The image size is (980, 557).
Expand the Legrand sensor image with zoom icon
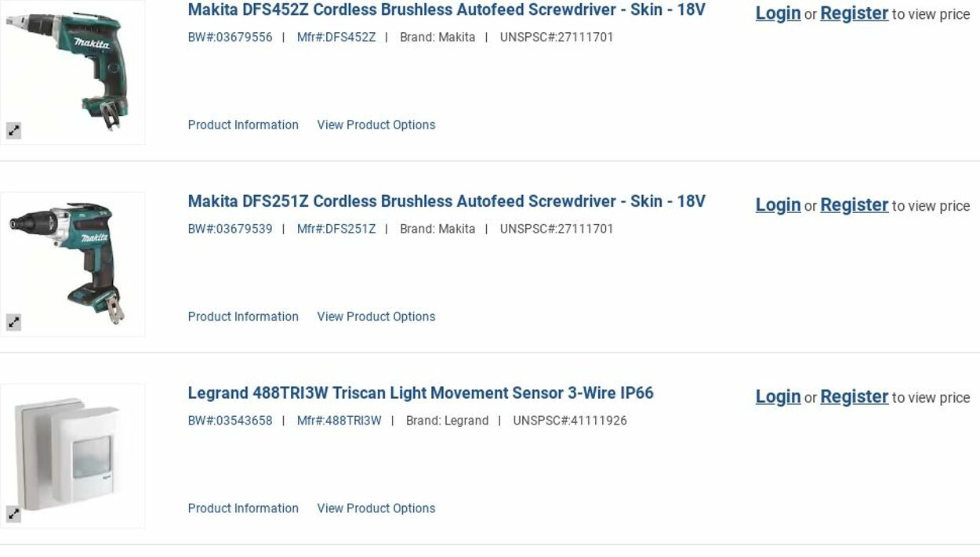click(14, 514)
